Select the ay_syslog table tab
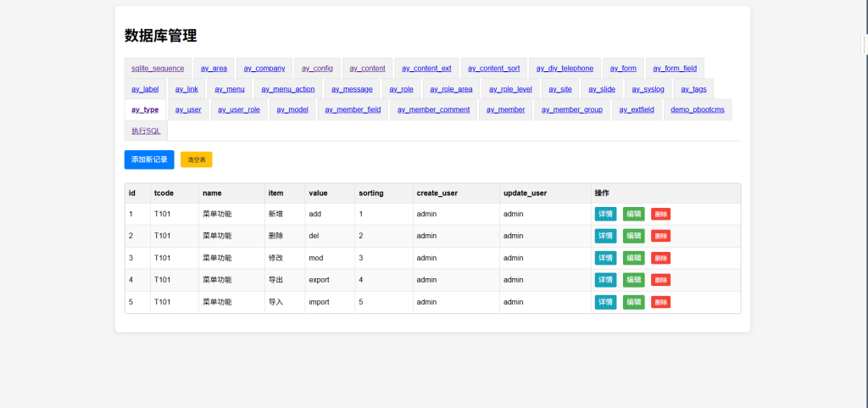The width and height of the screenshot is (868, 408). 648,89
